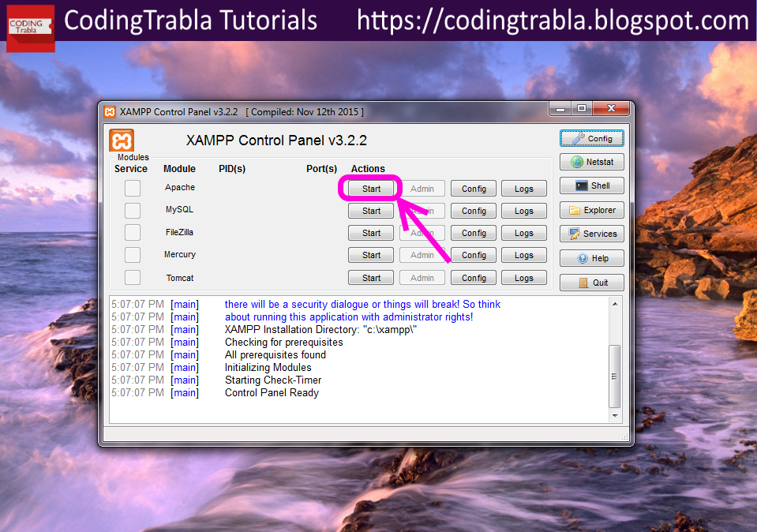Viewport: 757px width, 532px height.
Task: Close the XAMPP Control Panel window
Action: [611, 109]
